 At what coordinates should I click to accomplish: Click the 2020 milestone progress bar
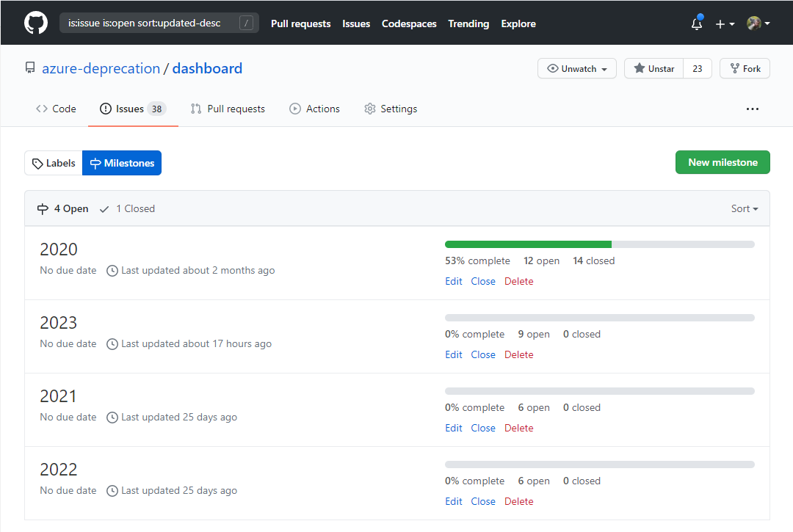pyautogui.click(x=600, y=244)
